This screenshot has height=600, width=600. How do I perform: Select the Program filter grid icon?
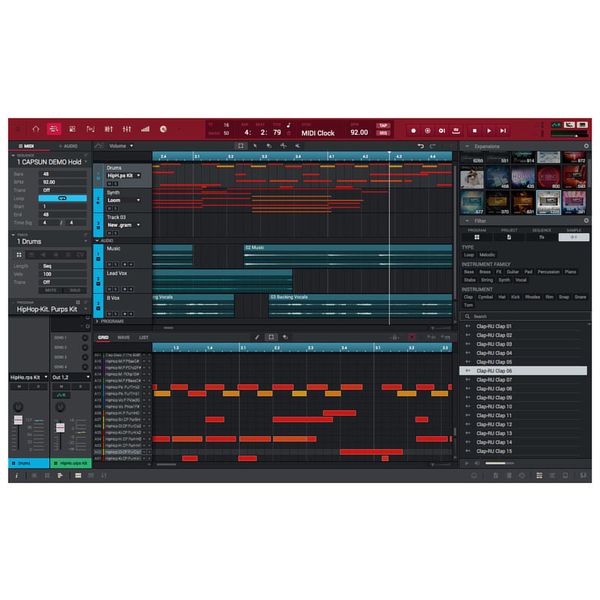tap(477, 237)
